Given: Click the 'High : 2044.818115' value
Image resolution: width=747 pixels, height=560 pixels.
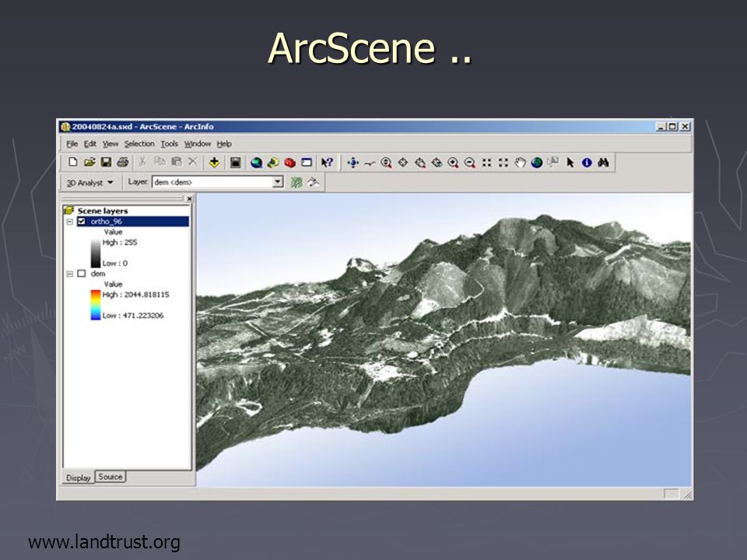Looking at the screenshot, I should click(135, 295).
